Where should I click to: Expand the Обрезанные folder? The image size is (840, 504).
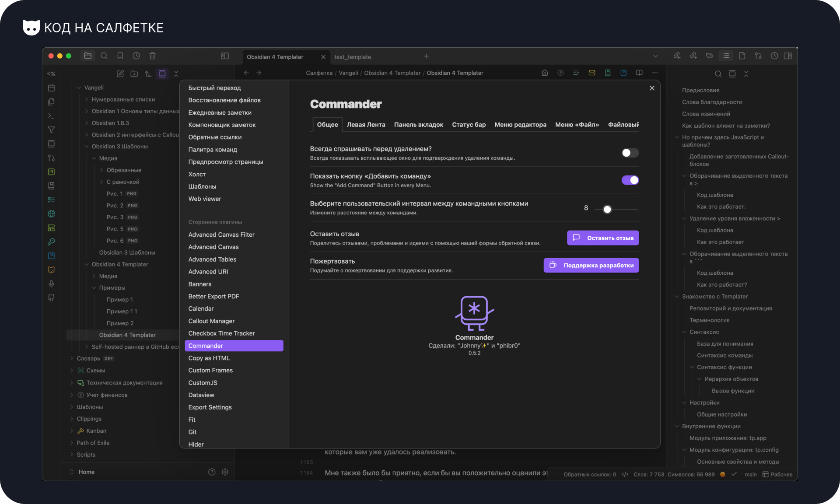pyautogui.click(x=101, y=170)
